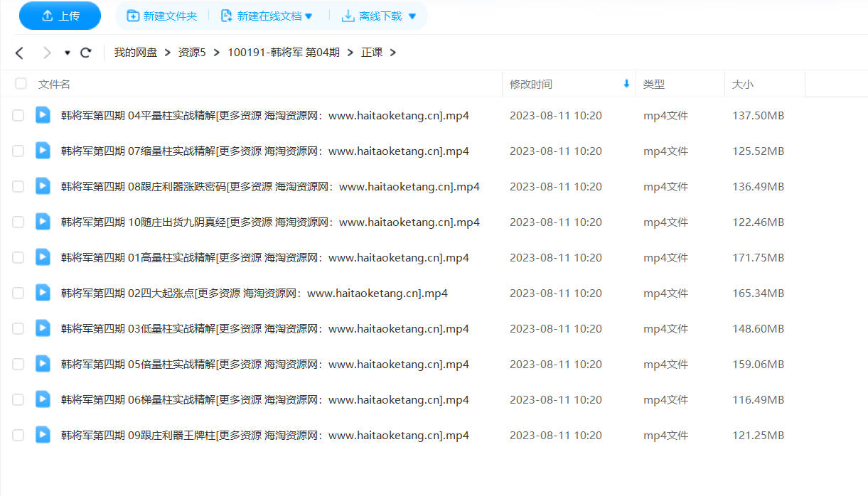Check the box for 01高量柱实战精解

coord(18,257)
